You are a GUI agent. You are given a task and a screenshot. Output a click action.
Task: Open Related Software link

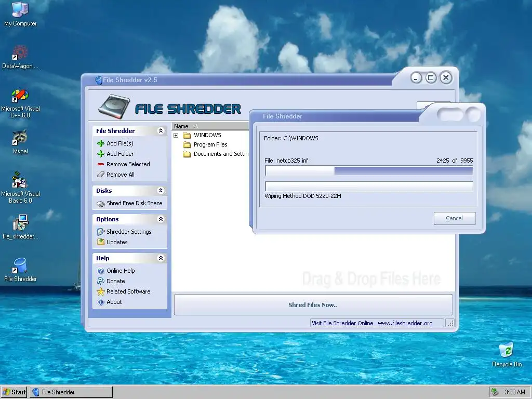click(128, 291)
